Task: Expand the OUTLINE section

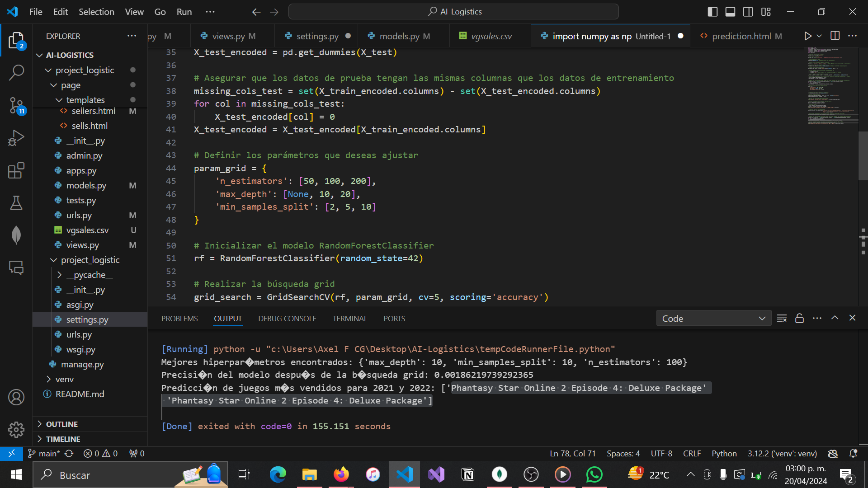Action: (x=62, y=424)
